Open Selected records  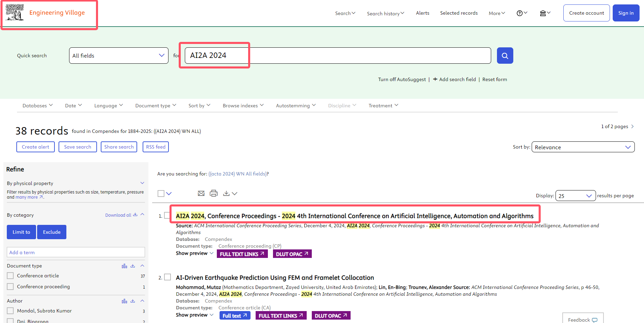459,13
